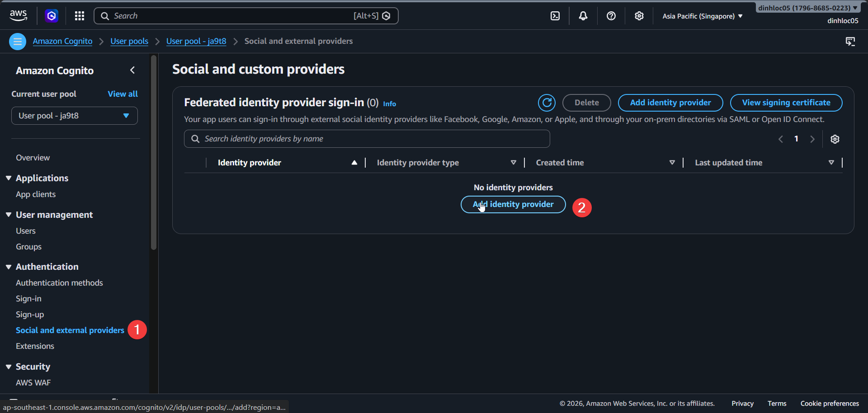
Task: Open account settings via the gear icon
Action: 639,16
